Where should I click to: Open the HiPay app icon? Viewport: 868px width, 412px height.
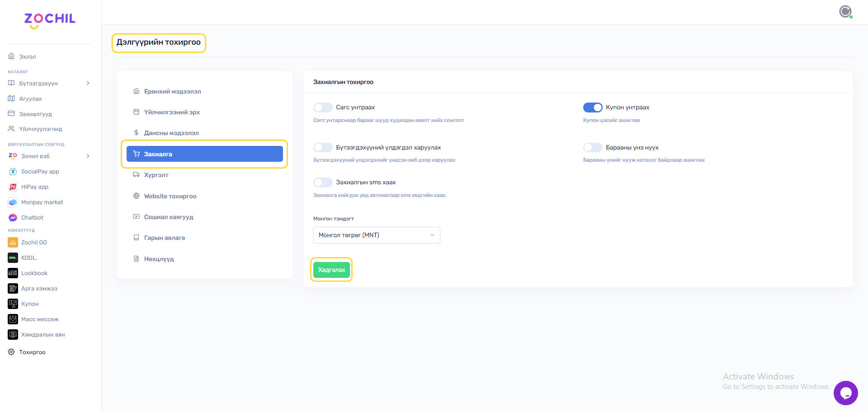pos(13,187)
